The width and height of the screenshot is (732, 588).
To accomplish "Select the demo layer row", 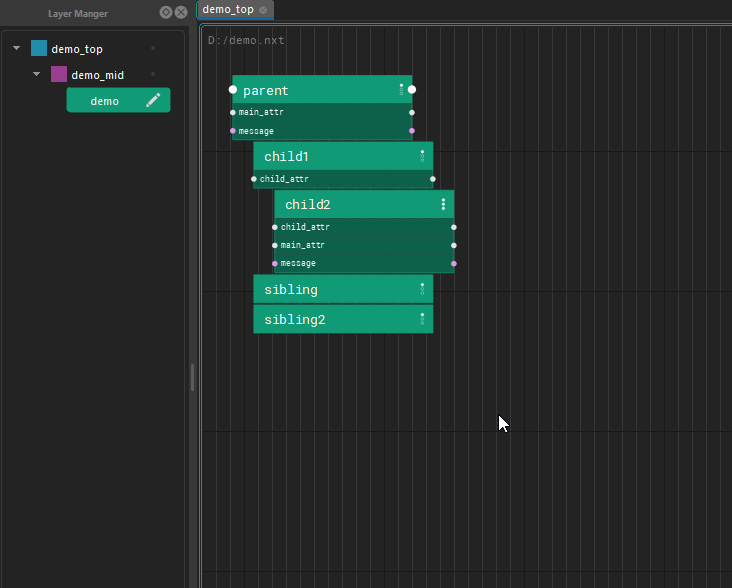I will [119, 100].
